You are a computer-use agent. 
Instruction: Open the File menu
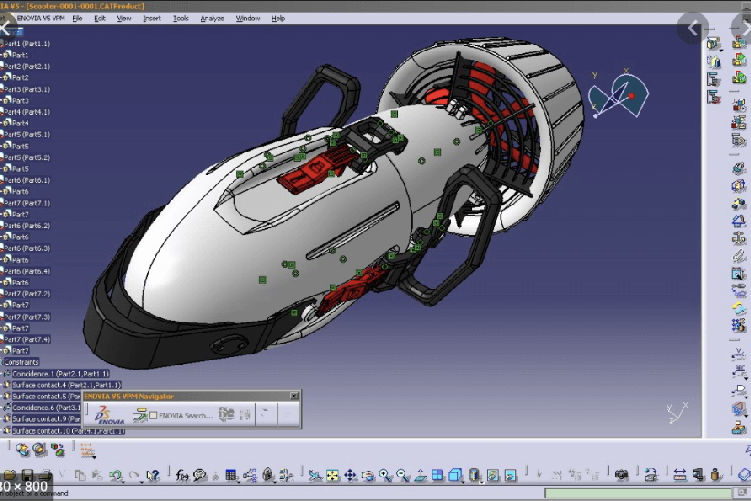[77, 18]
